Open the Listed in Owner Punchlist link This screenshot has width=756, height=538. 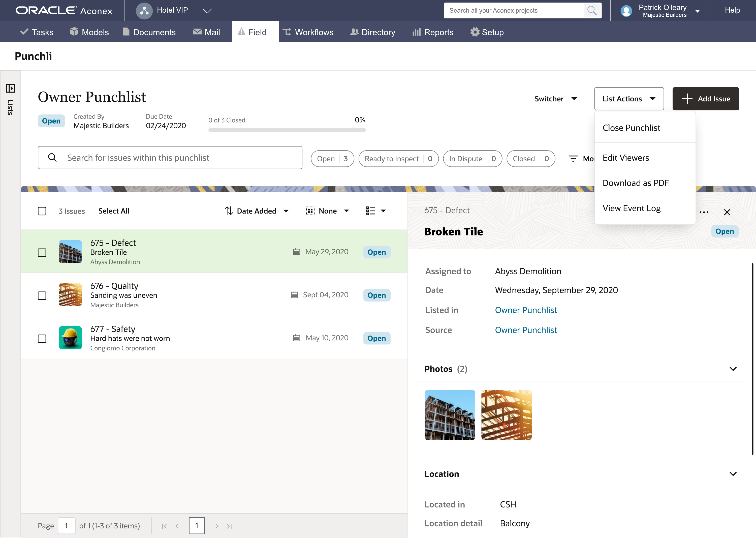click(525, 310)
